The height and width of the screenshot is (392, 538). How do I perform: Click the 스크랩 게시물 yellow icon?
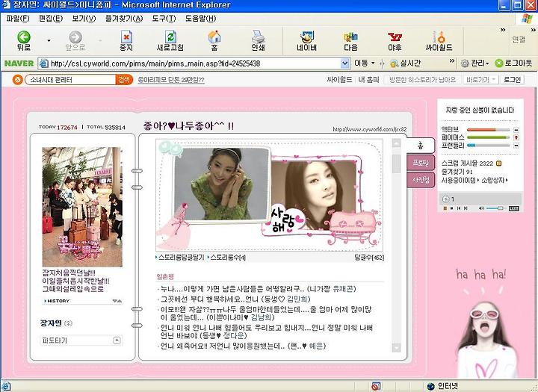coord(499,164)
